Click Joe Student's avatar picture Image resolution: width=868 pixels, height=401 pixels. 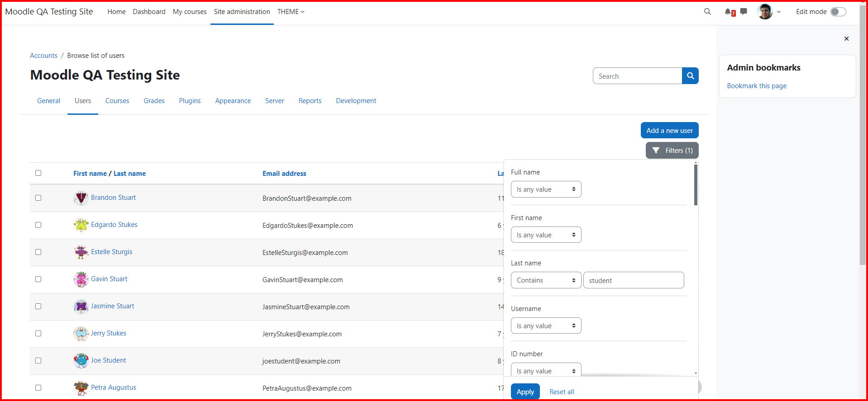(x=81, y=361)
